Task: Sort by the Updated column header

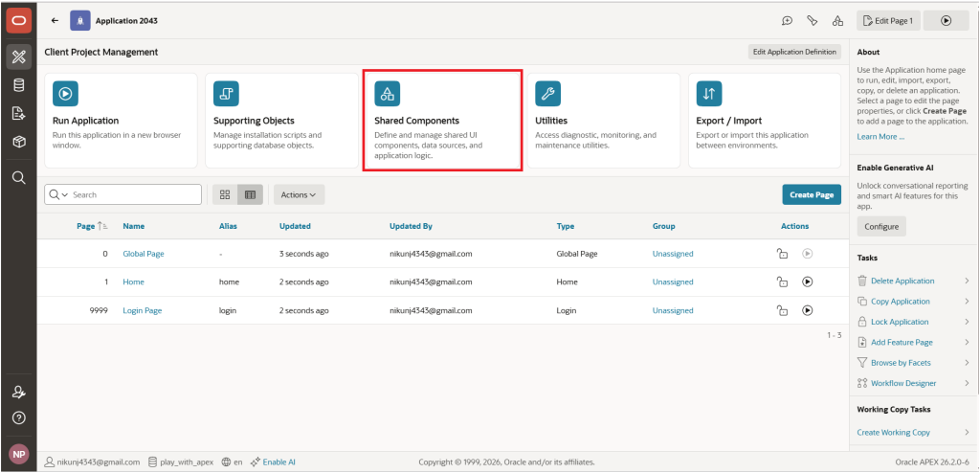Action: pos(295,226)
